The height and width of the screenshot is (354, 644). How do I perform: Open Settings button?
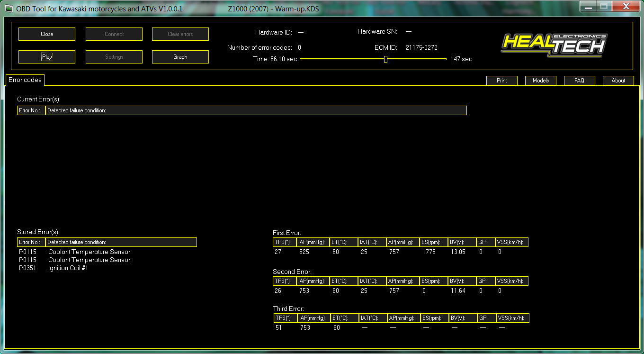[114, 57]
